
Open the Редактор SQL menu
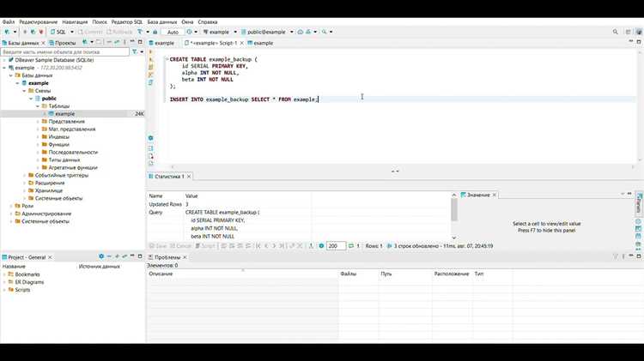click(x=127, y=22)
